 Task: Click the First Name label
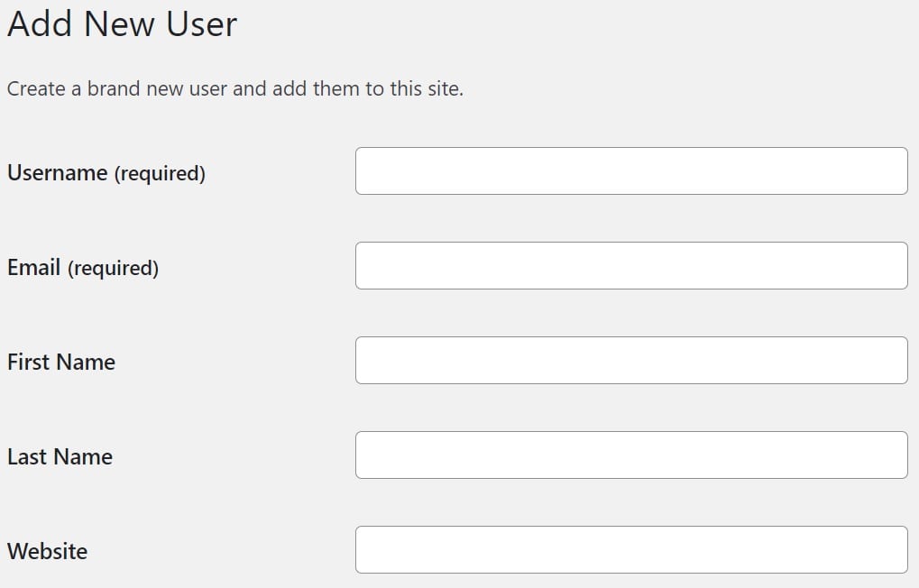point(61,363)
